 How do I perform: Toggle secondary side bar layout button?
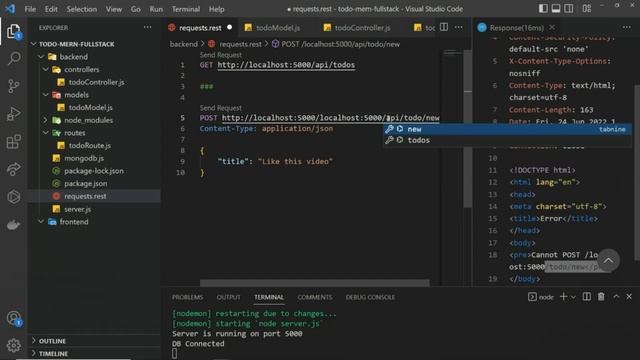(568, 9)
